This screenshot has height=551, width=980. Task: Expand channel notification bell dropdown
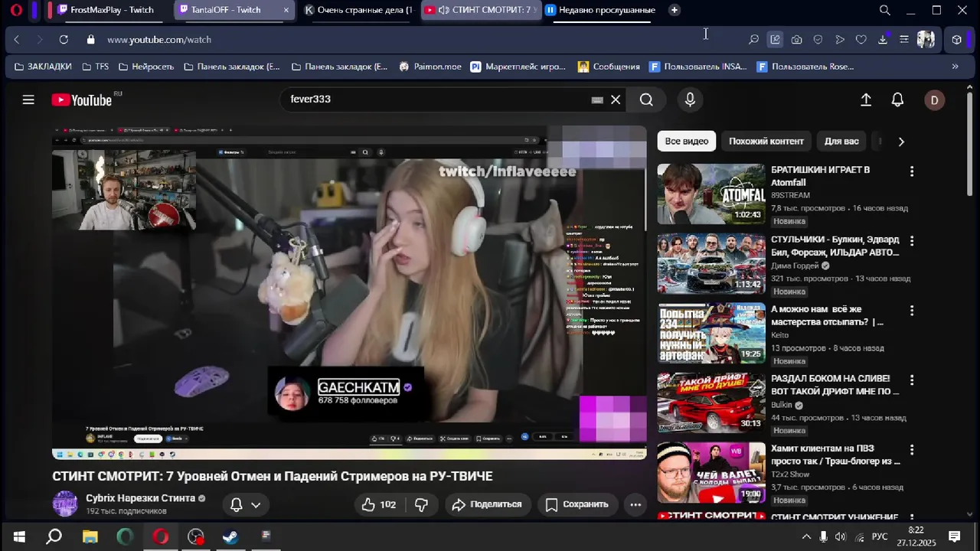tap(246, 504)
